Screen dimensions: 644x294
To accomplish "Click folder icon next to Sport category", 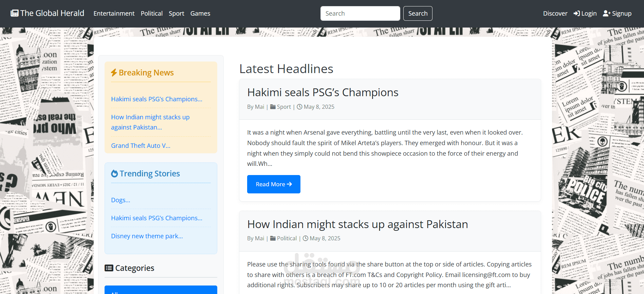I will 273,107.
